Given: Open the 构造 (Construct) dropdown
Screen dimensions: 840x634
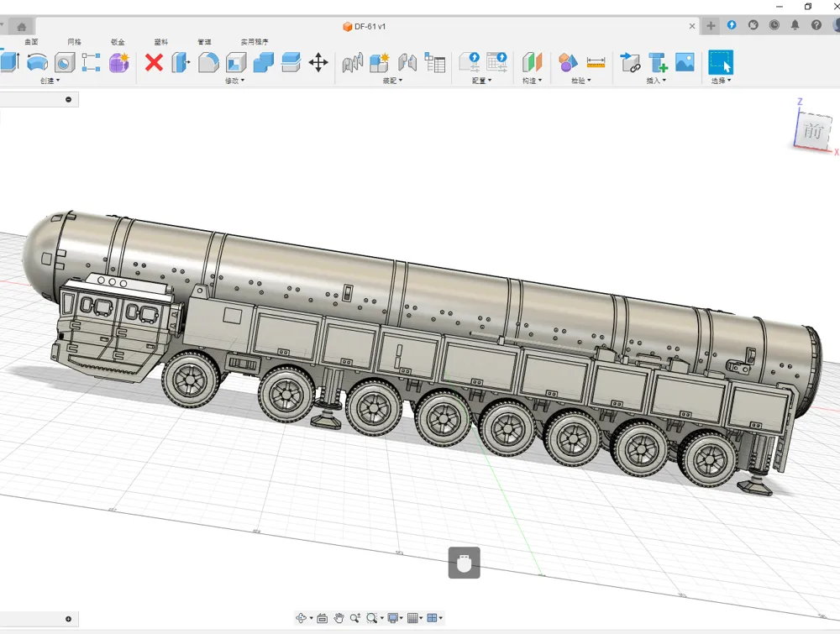Looking at the screenshot, I should (x=532, y=81).
